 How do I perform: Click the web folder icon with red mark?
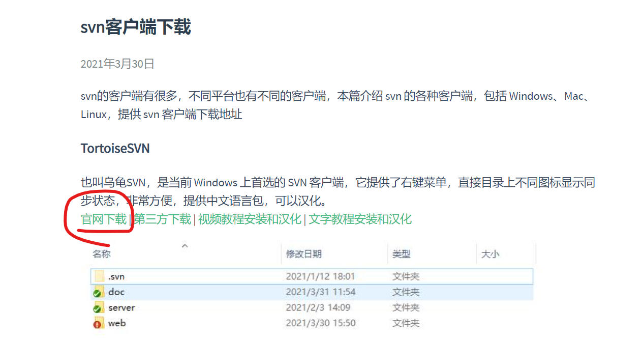point(99,323)
